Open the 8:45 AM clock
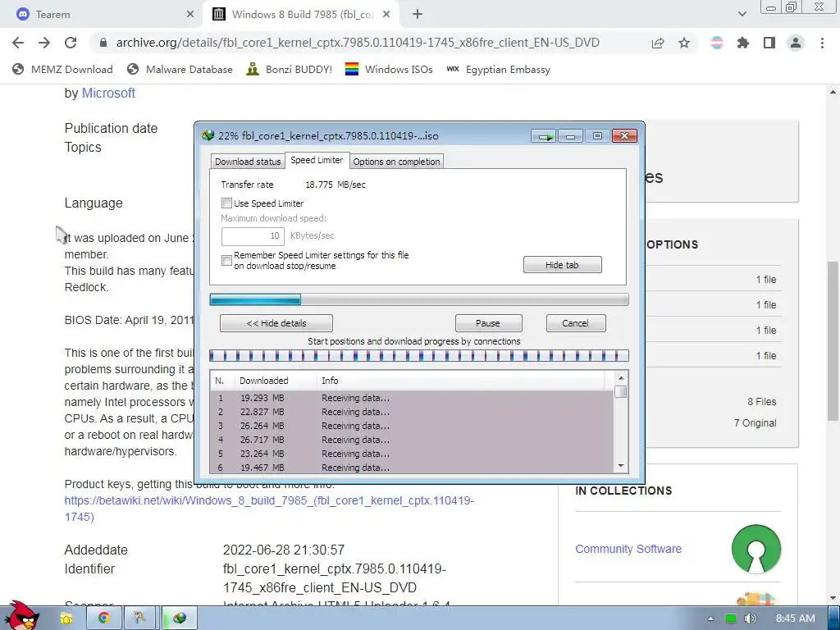The image size is (840, 630). click(795, 619)
